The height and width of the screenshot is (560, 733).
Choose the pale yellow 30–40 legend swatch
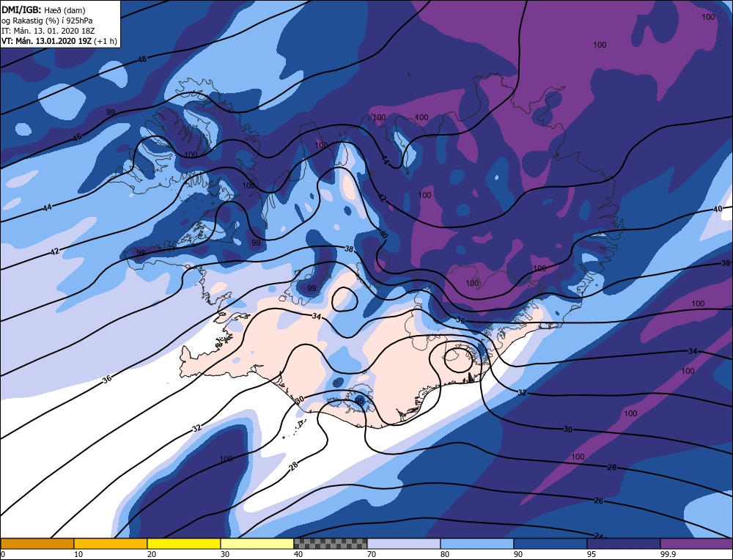coord(257,543)
